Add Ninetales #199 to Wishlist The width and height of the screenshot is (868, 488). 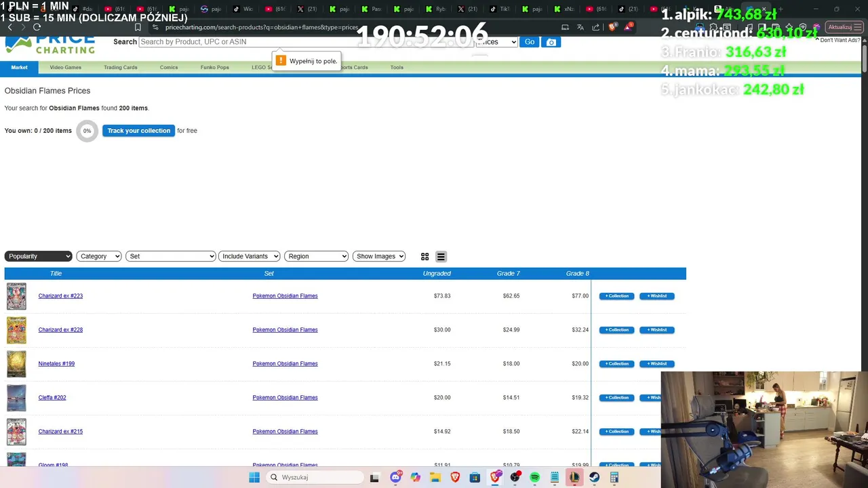[656, 364]
